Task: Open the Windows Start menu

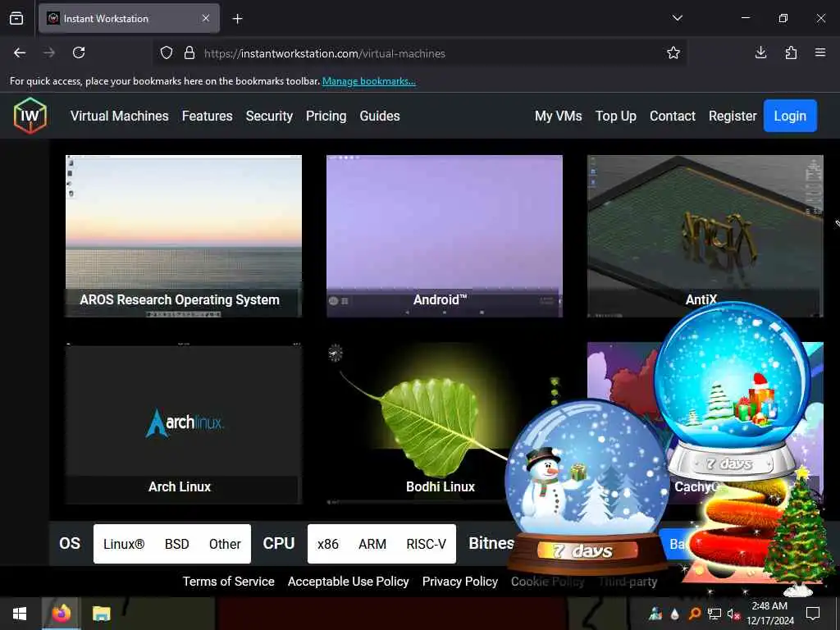Action: click(x=20, y=614)
